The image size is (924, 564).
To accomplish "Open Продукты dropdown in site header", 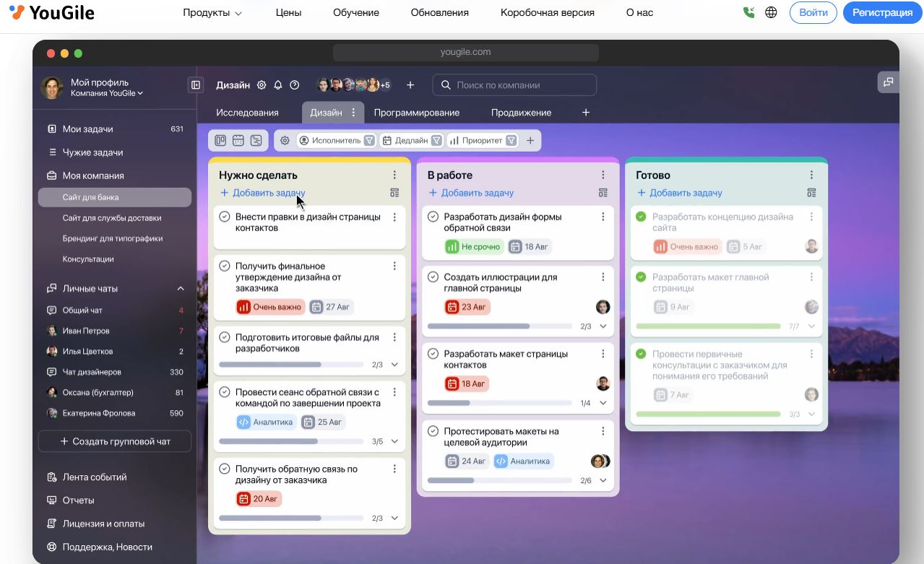I will pyautogui.click(x=212, y=12).
